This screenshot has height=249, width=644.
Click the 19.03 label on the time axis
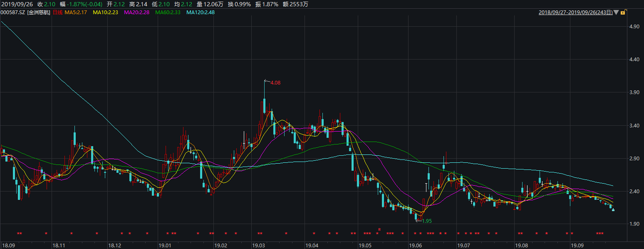(x=258, y=245)
